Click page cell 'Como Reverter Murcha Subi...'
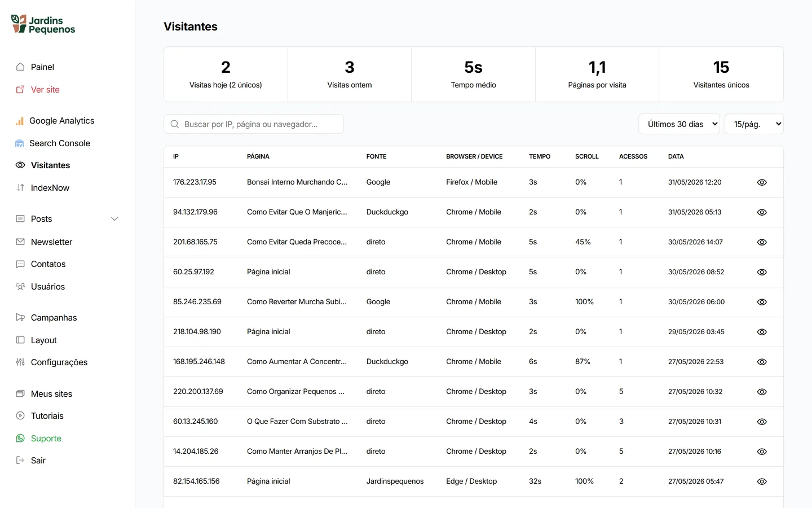Image resolution: width=812 pixels, height=508 pixels. [297, 302]
